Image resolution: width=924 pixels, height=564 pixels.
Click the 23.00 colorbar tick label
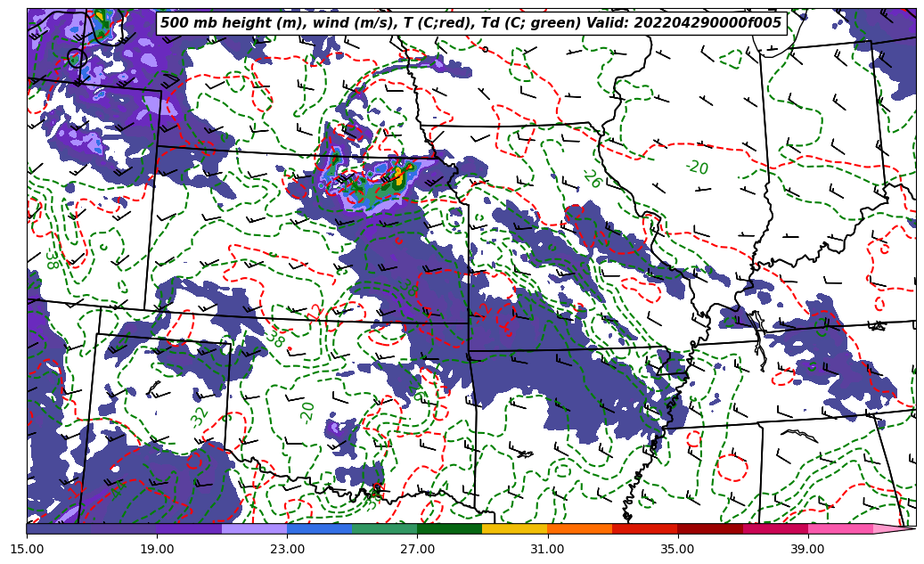pos(287,549)
